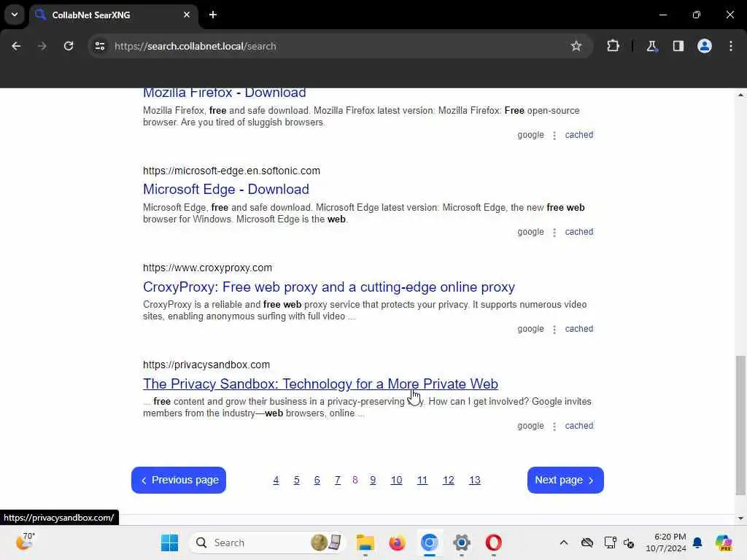Open site information icon in address bar

[x=99, y=46]
